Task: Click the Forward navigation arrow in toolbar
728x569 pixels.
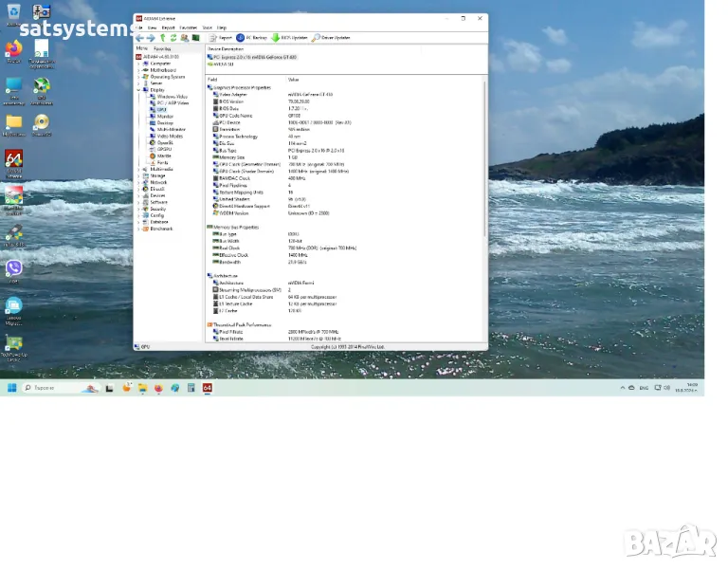Action: tap(150, 38)
